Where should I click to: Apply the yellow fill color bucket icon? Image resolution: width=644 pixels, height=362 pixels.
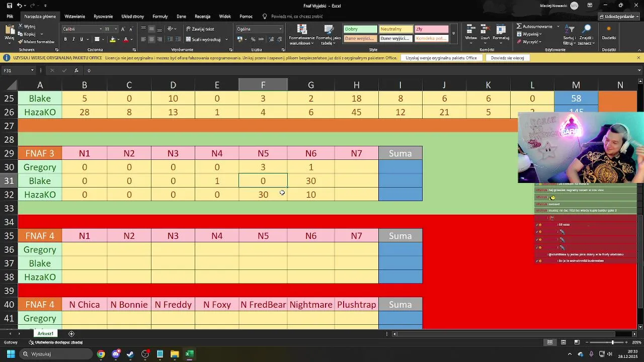[x=113, y=39]
